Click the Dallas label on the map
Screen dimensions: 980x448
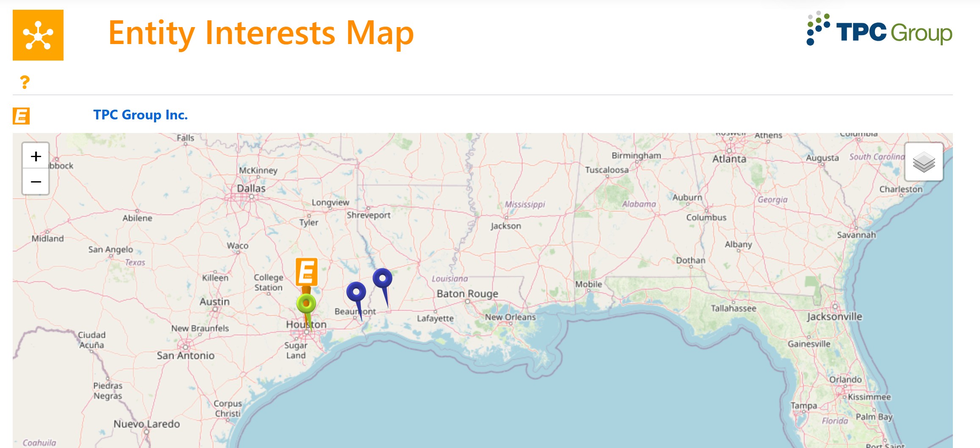click(x=251, y=188)
